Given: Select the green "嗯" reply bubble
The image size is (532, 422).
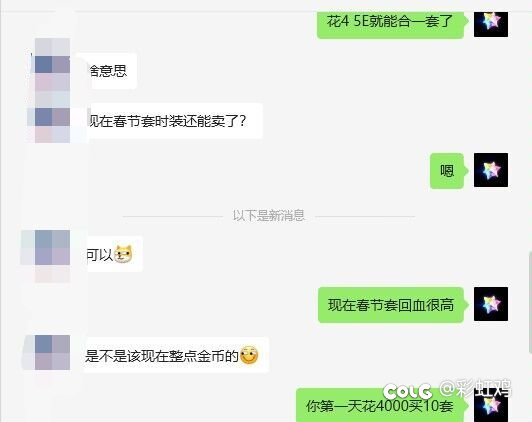Looking at the screenshot, I should [447, 171].
